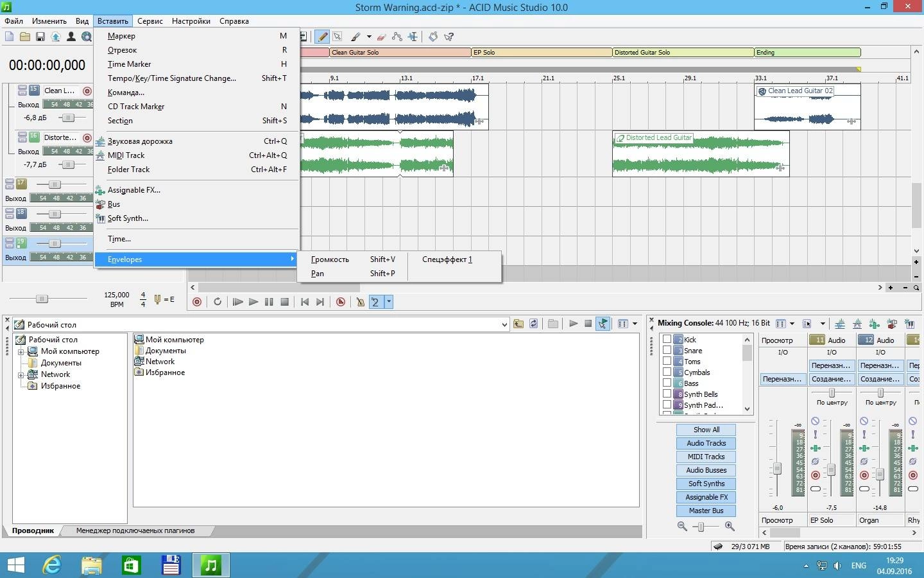Go to end of project

(x=320, y=301)
